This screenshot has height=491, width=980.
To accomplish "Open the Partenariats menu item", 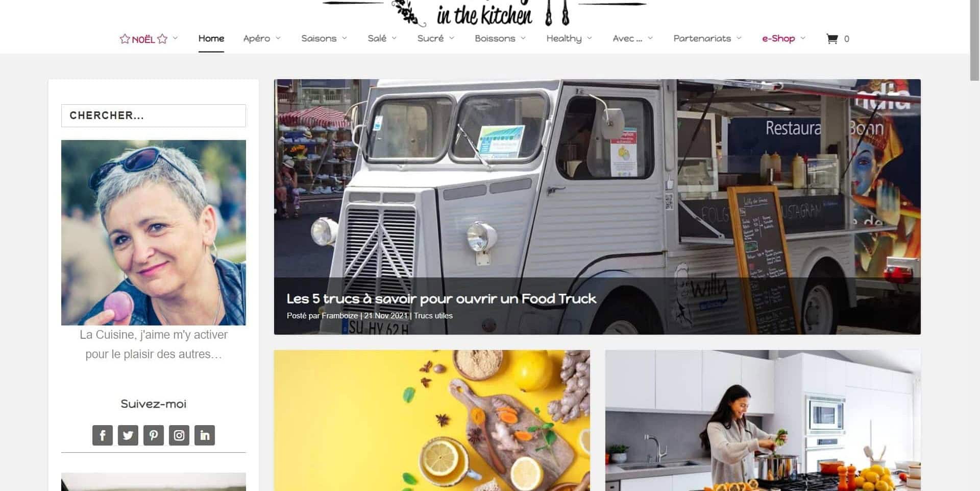I will (702, 38).
